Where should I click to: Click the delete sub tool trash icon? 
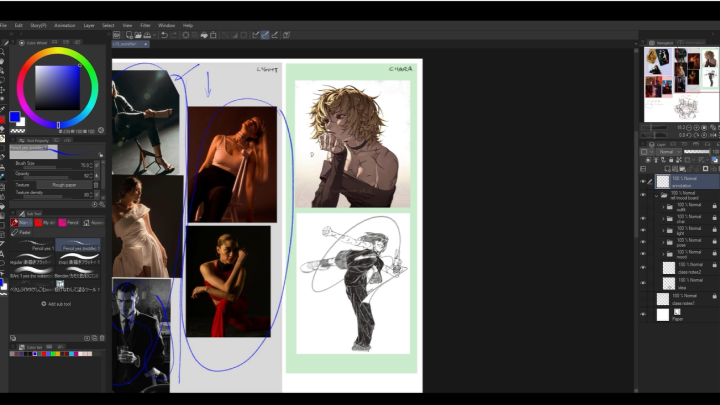coord(102,338)
